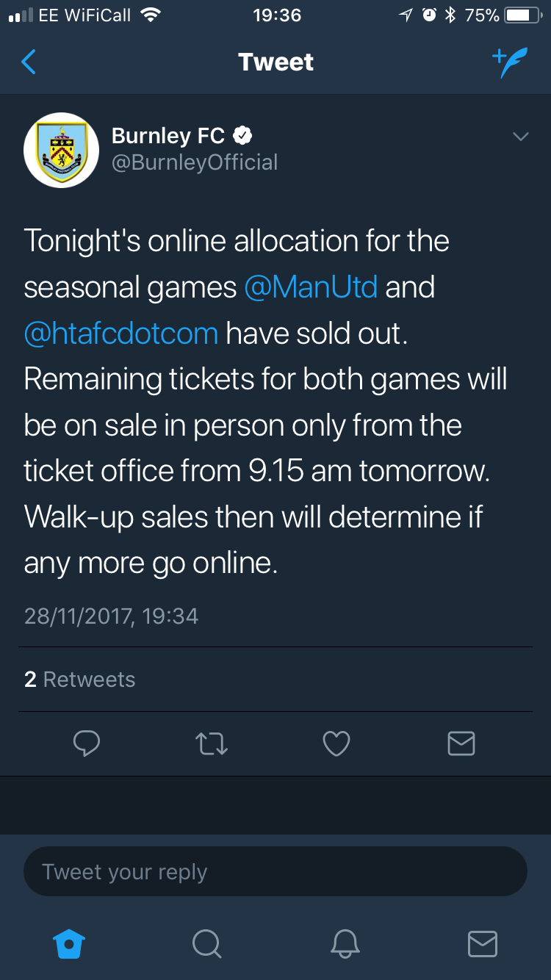Tap the Burnley FC account name
This screenshot has height=980, width=551.
[168, 136]
